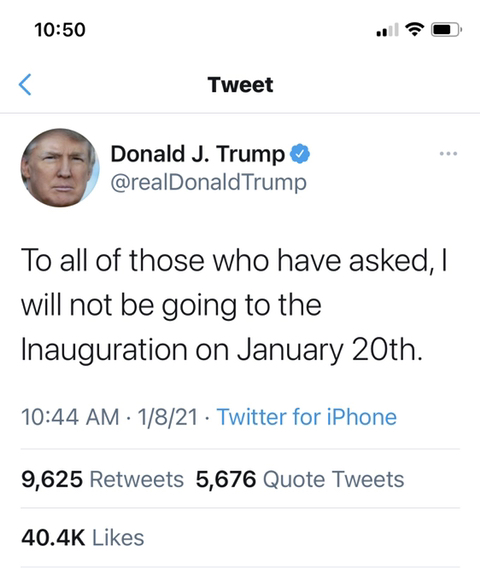Open the circular profile picture
Image resolution: width=480 pixels, height=568 pixels.
[60, 168]
